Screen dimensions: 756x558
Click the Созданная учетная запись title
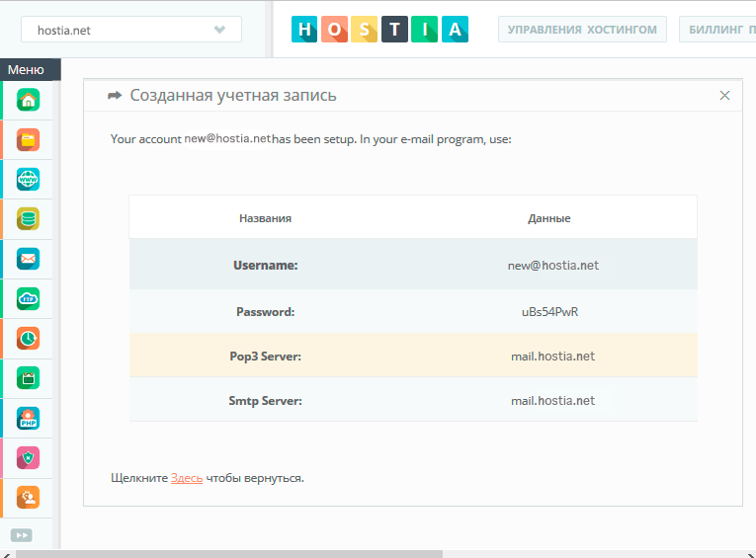(233, 96)
